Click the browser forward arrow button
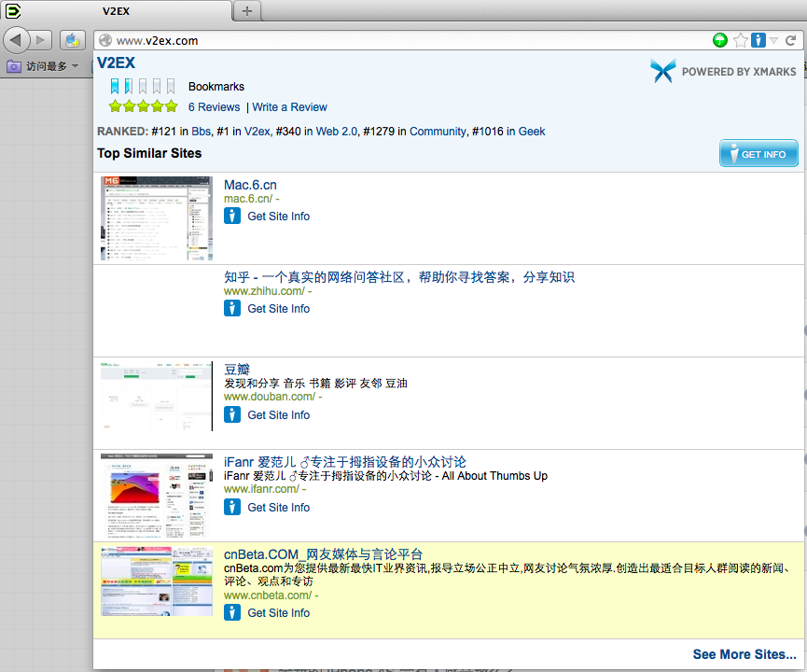This screenshot has width=807, height=672. [x=41, y=40]
